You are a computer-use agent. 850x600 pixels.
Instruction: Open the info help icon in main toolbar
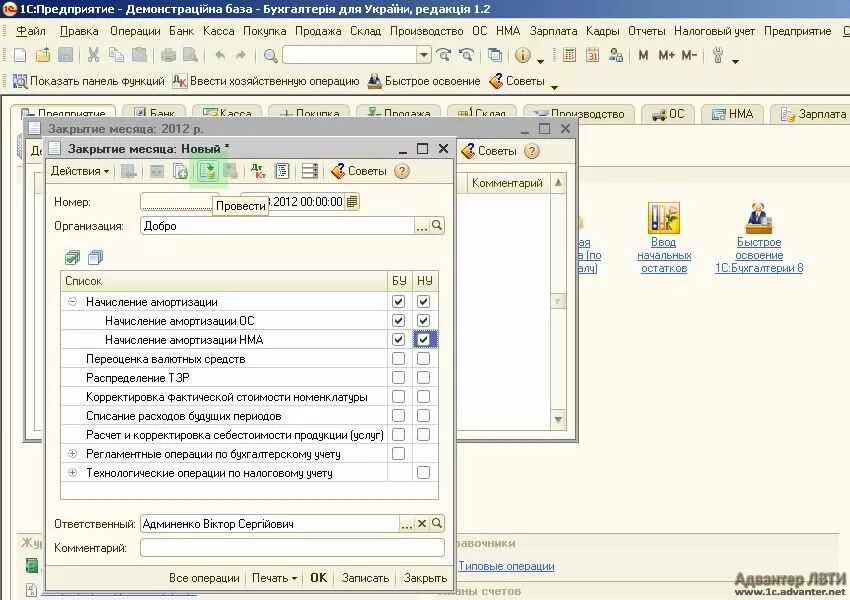(x=523, y=55)
